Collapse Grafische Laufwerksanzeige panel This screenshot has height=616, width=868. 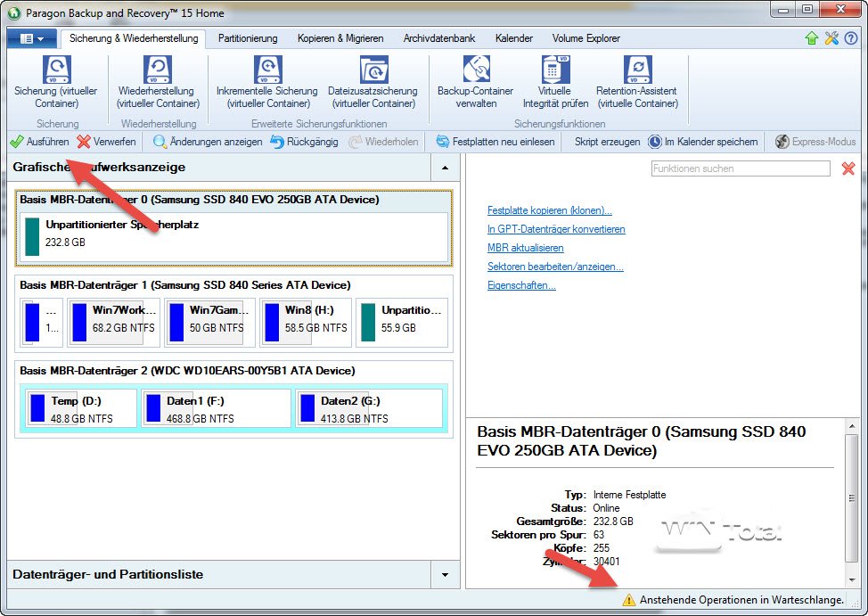[445, 168]
